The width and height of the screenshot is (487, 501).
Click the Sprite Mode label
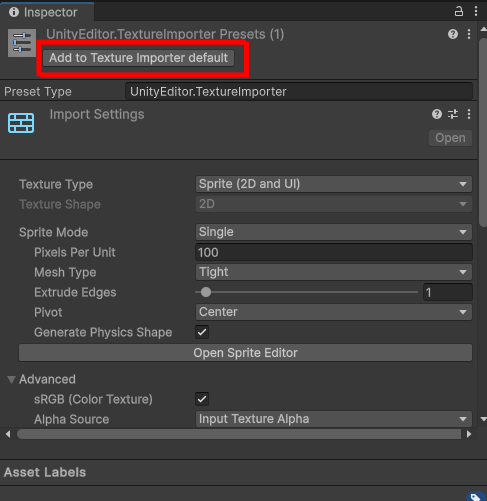(x=54, y=232)
